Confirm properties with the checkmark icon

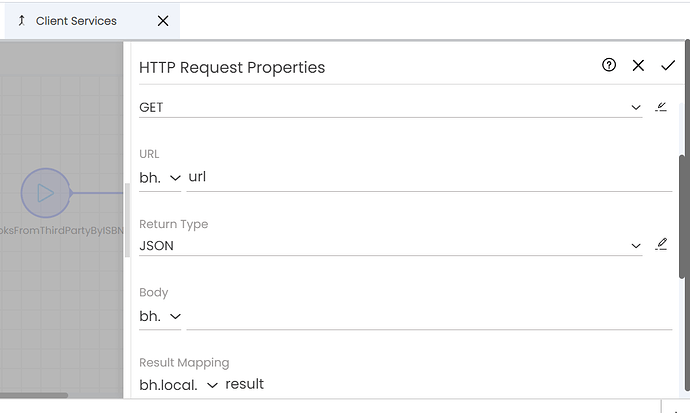(x=668, y=66)
